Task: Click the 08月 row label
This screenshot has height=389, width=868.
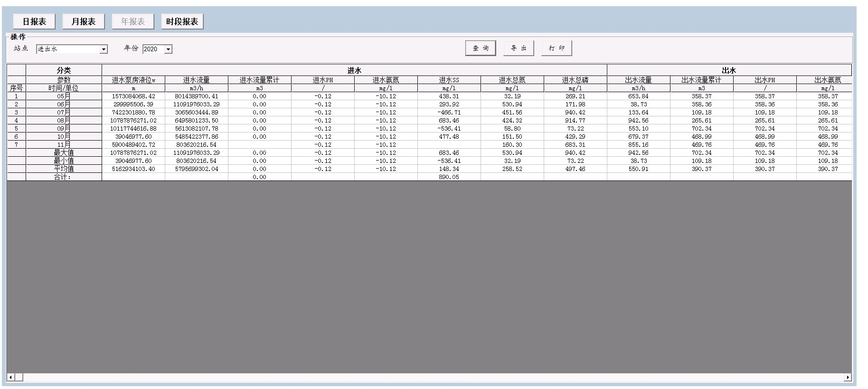Action: tap(64, 120)
